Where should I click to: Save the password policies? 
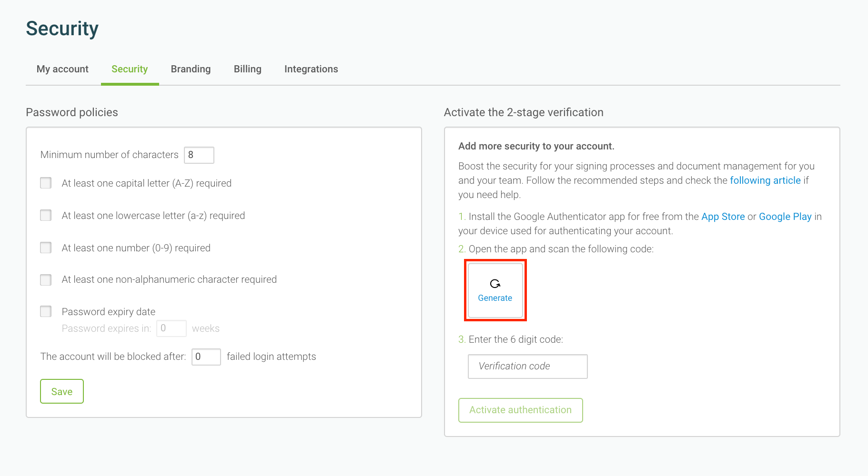point(62,391)
